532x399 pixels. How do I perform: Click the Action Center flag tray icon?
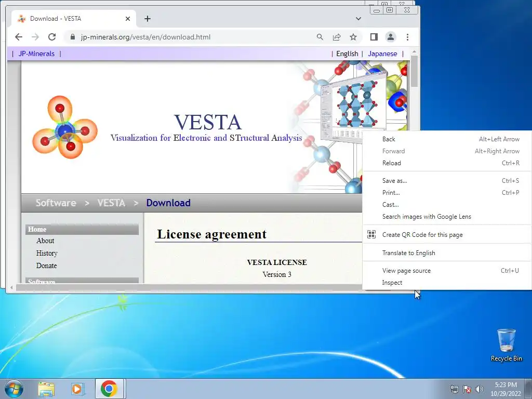(x=467, y=389)
